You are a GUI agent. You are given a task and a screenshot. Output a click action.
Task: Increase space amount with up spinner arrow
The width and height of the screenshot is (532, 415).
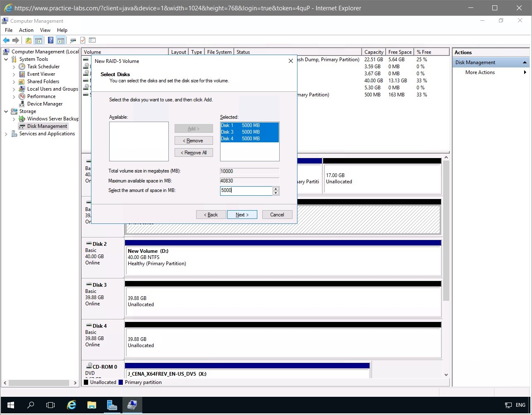click(x=276, y=189)
